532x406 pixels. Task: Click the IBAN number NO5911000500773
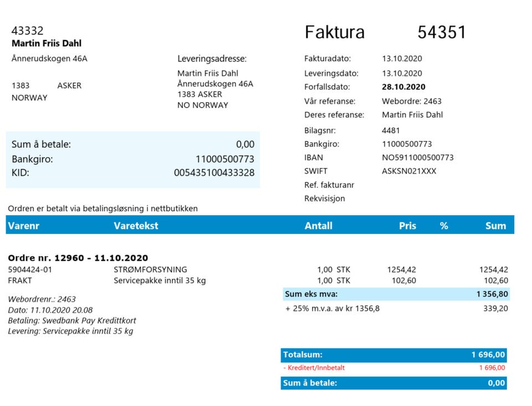[x=418, y=158]
